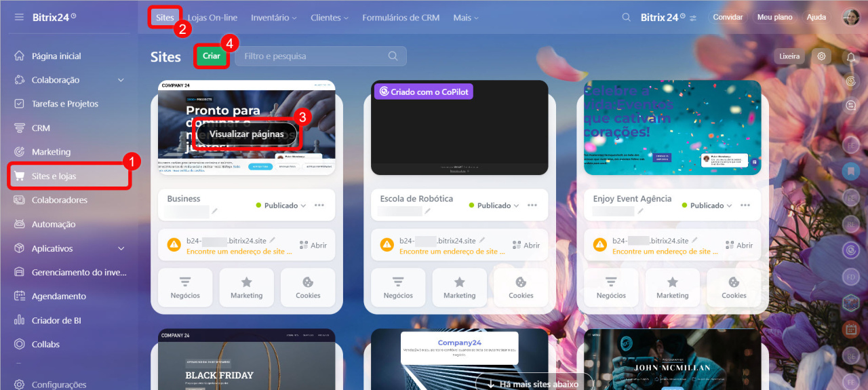Open the notifications bell icon
This screenshot has height=390, width=868.
coord(851,58)
